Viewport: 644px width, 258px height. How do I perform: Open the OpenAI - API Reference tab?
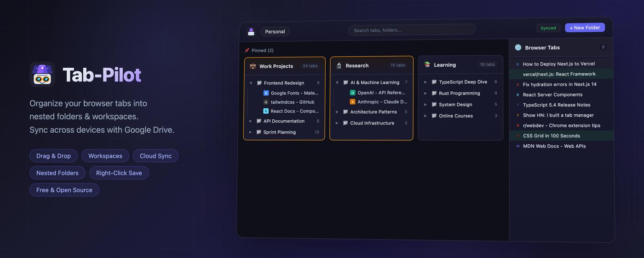point(378,93)
